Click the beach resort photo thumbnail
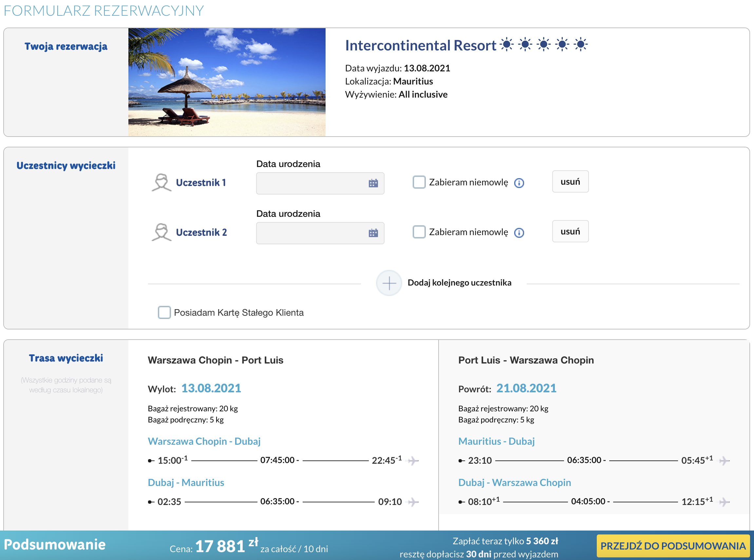The width and height of the screenshot is (754, 560). point(227,83)
